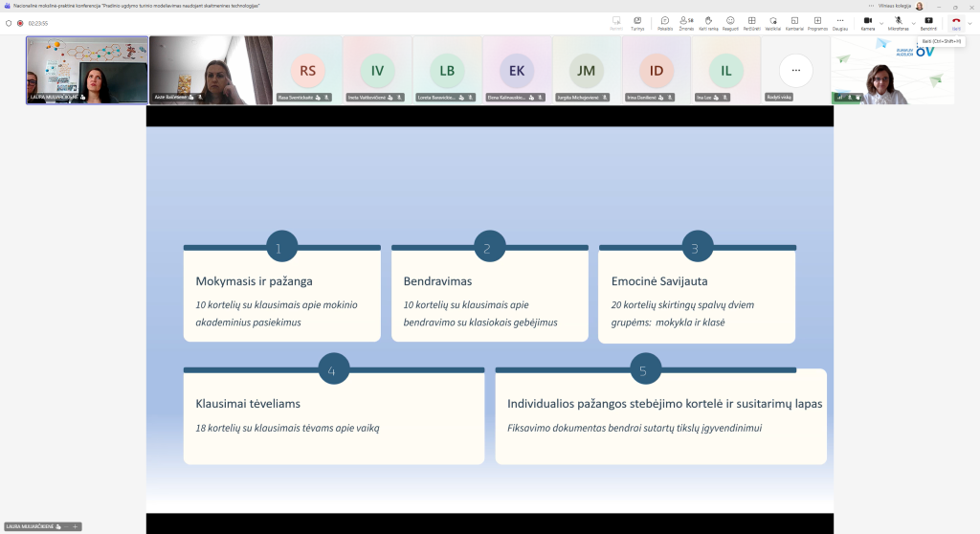This screenshot has width=980, height=534.
Task: Expand the leave-meeting options arrow
Action: pos(969,22)
